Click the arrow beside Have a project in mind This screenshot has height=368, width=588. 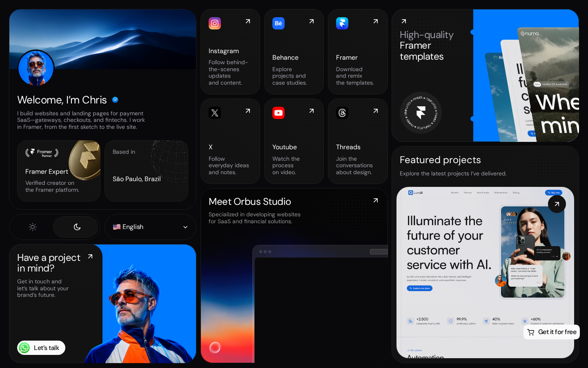90,256
